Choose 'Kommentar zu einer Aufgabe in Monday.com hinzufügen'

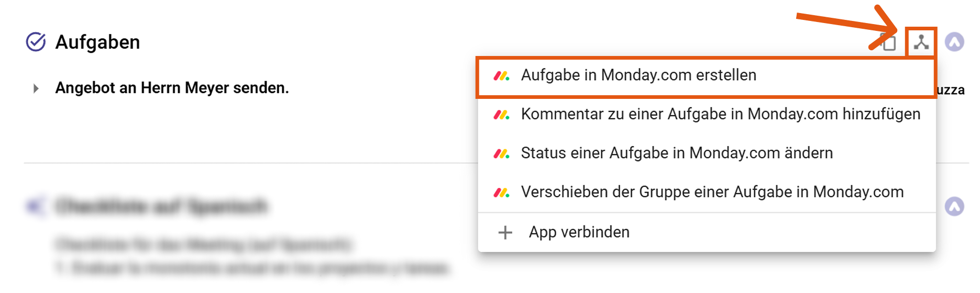pyautogui.click(x=720, y=114)
